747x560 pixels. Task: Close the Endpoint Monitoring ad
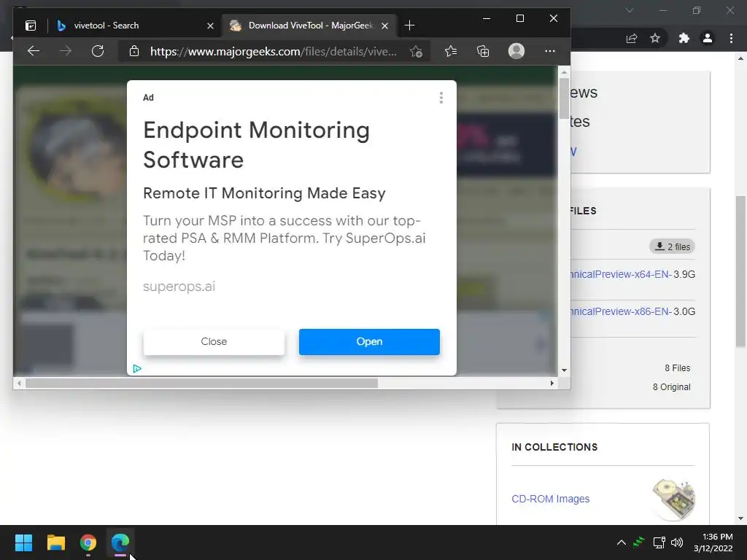click(x=214, y=341)
